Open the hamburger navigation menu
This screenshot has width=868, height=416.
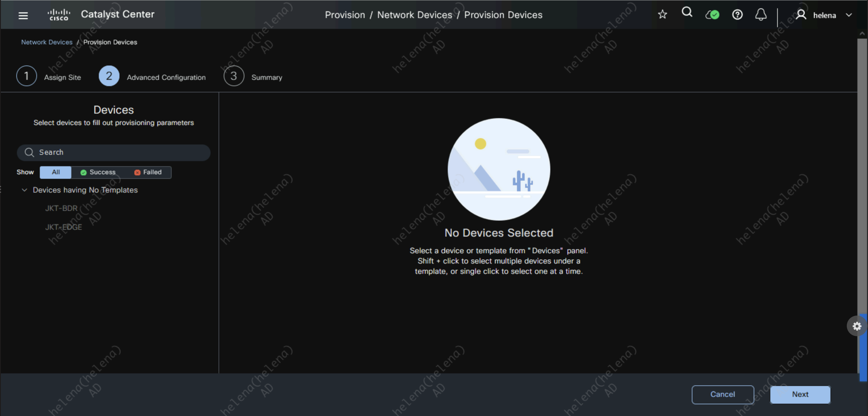(x=23, y=15)
